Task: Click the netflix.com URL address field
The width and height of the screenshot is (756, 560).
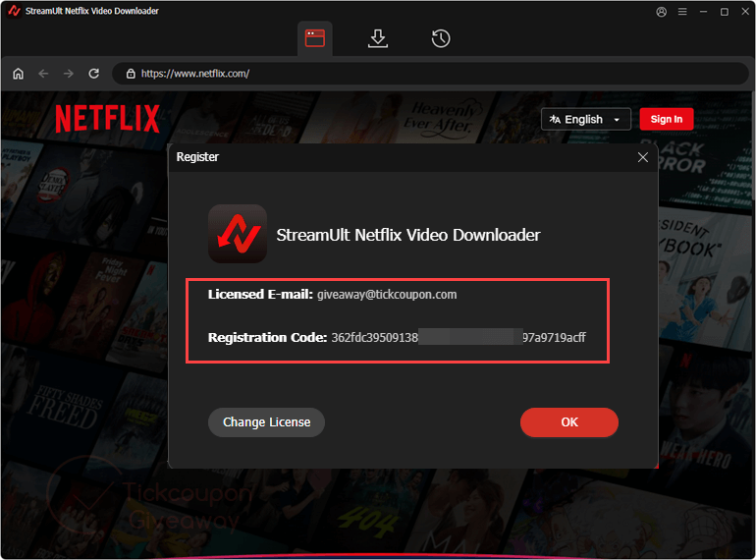Action: click(x=430, y=74)
